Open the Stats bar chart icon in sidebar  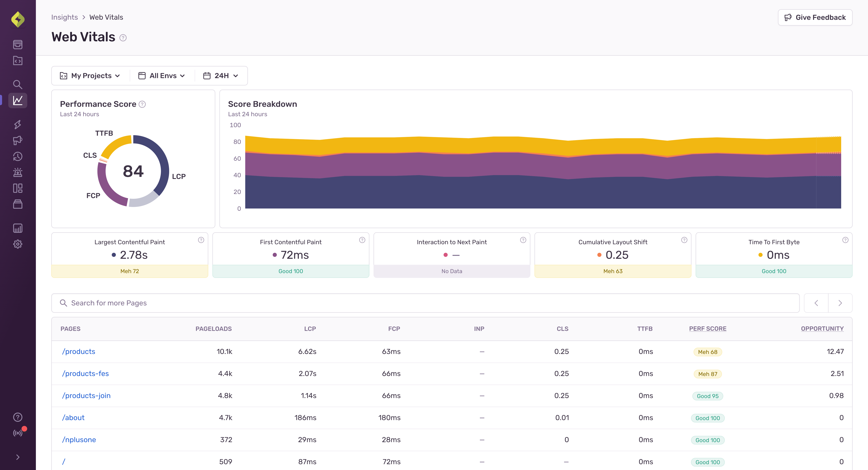tap(18, 228)
